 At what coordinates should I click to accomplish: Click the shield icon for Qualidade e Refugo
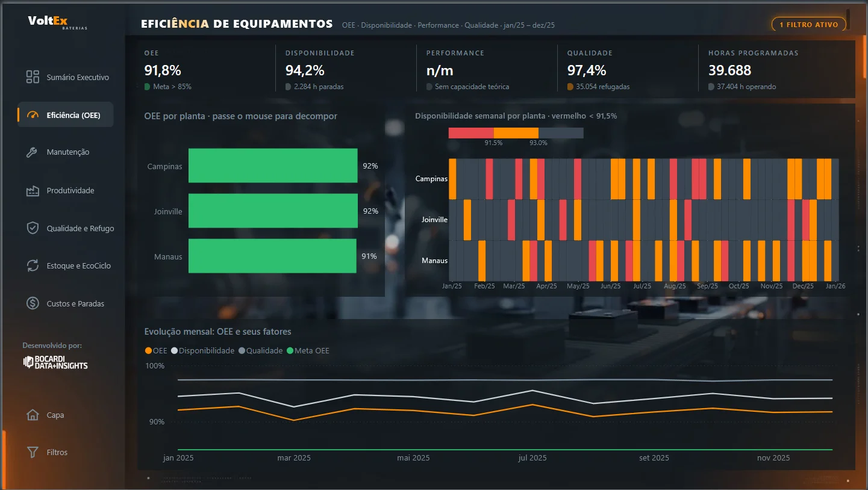pyautogui.click(x=33, y=228)
